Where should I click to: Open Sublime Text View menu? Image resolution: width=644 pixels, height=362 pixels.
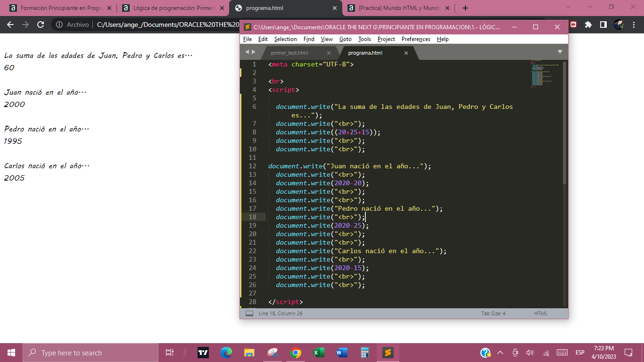point(327,39)
